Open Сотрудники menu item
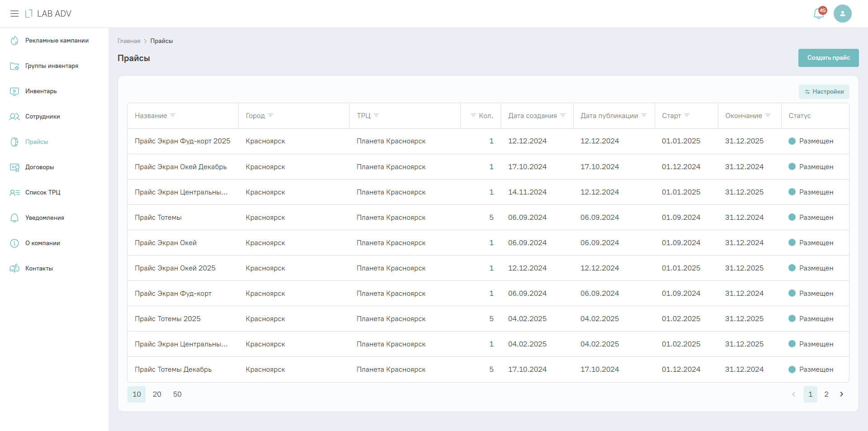868x431 pixels. 54,117
